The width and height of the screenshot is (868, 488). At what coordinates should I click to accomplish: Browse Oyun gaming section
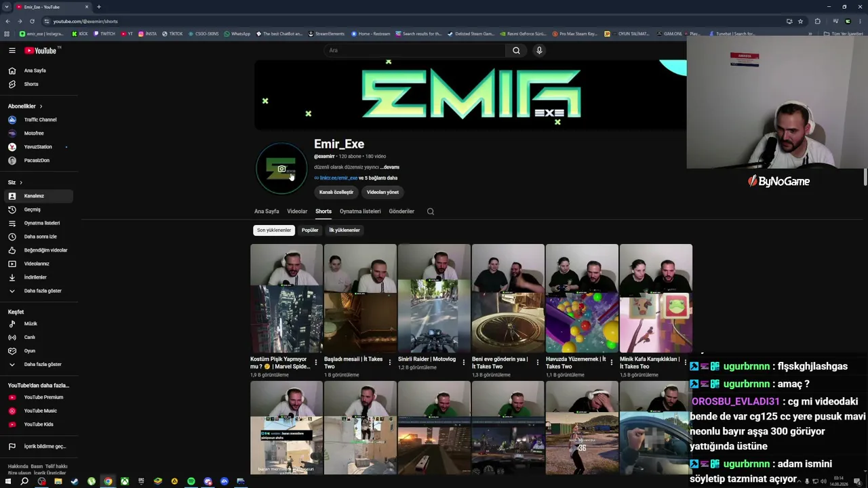pyautogui.click(x=39, y=351)
